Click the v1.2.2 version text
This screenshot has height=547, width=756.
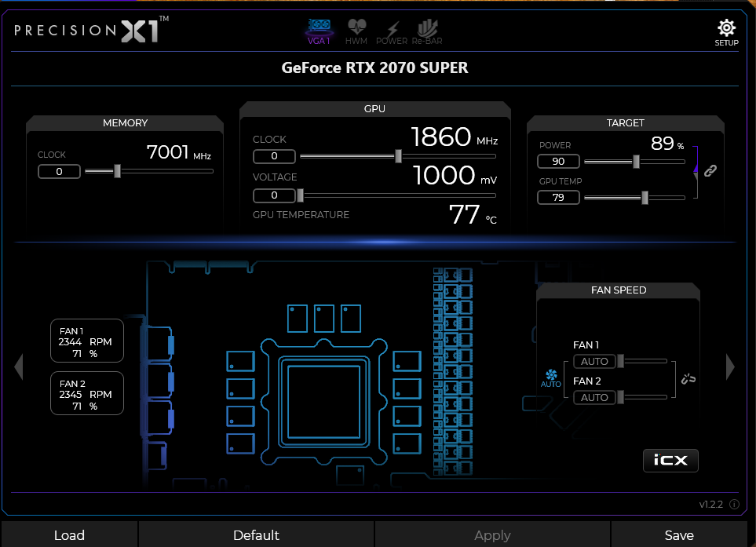tap(710, 505)
